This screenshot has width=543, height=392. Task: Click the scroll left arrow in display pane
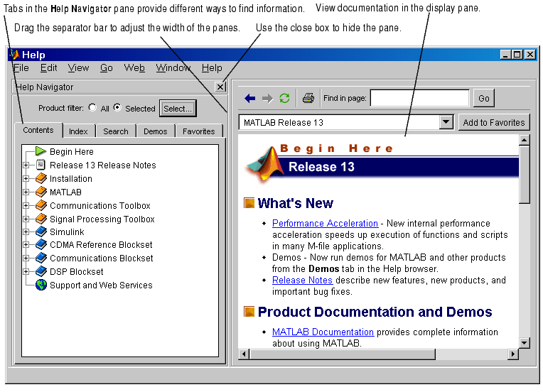[x=244, y=354]
